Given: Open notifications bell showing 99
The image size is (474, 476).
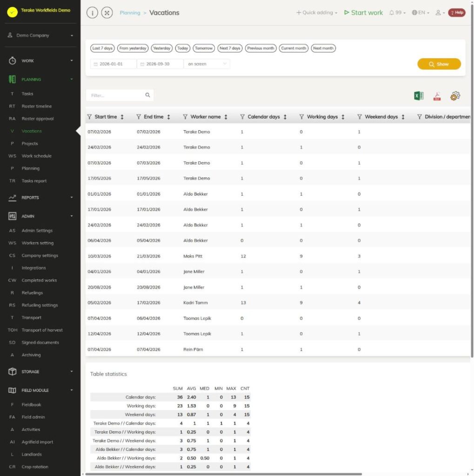Looking at the screenshot, I should [397, 13].
